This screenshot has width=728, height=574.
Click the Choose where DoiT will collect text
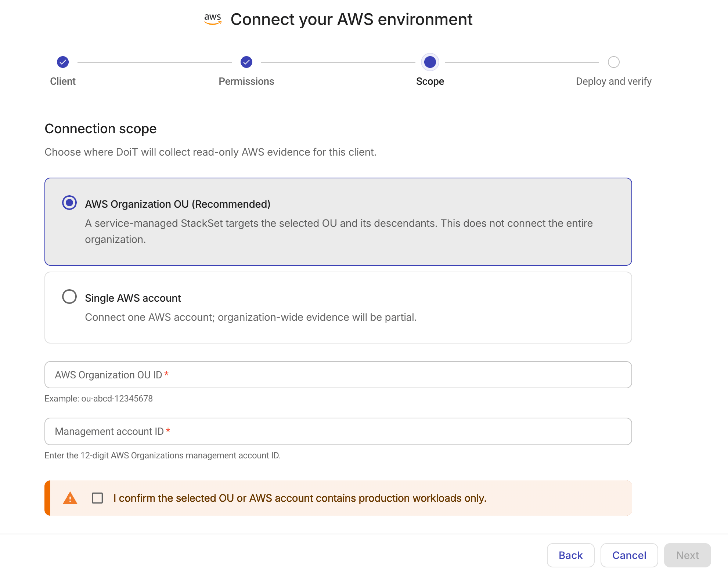[210, 152]
